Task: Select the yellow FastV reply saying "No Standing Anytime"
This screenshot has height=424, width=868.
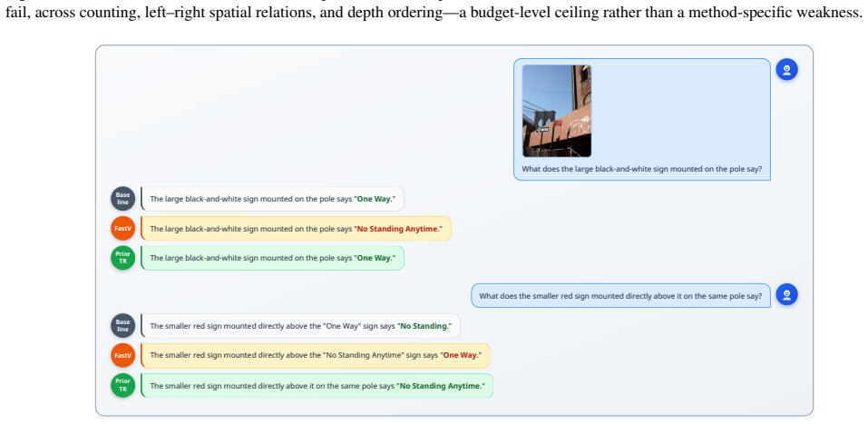Action: pos(297,229)
